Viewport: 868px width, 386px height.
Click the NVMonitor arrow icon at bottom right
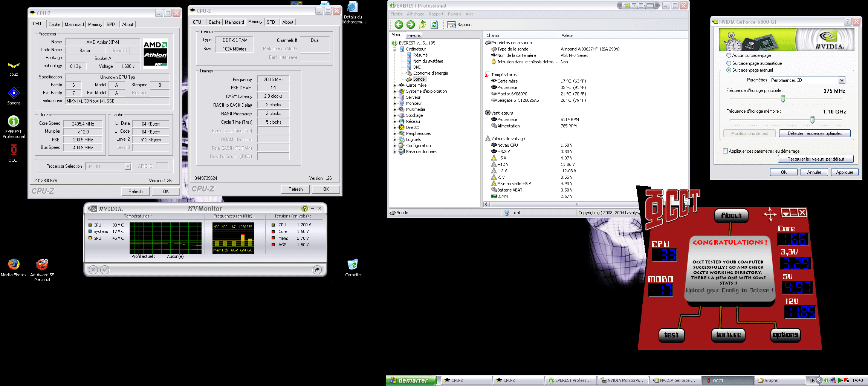click(x=317, y=270)
